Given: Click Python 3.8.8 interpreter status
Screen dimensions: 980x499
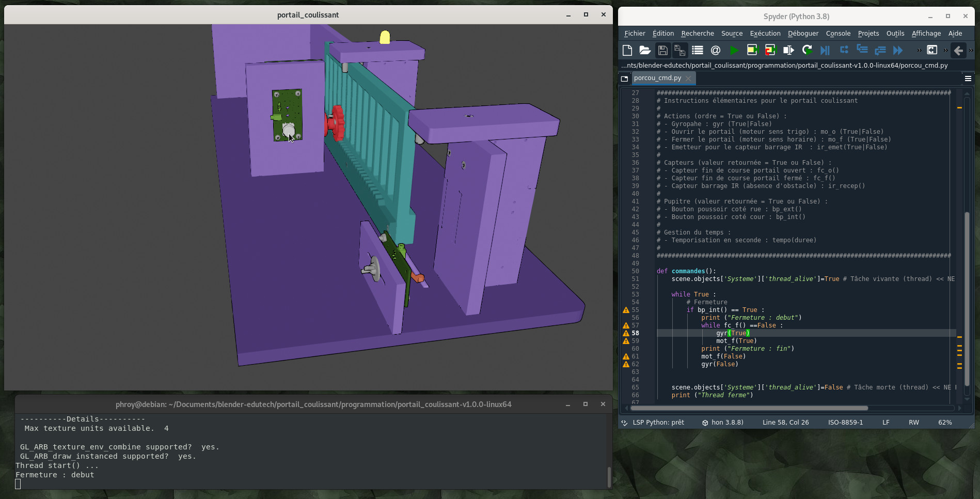Looking at the screenshot, I should pos(723,422).
